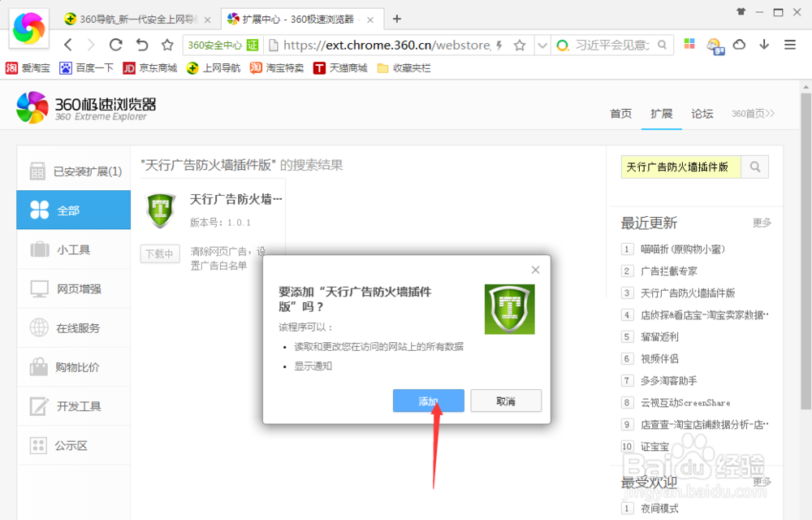The width and height of the screenshot is (812, 520).
Task: Switch to the 360导航 tab
Action: pos(137,19)
